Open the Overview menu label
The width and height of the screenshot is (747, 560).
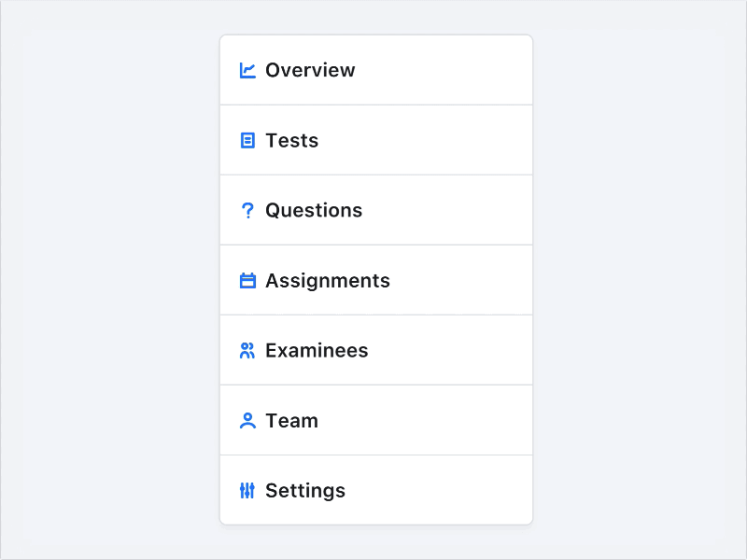pos(310,70)
